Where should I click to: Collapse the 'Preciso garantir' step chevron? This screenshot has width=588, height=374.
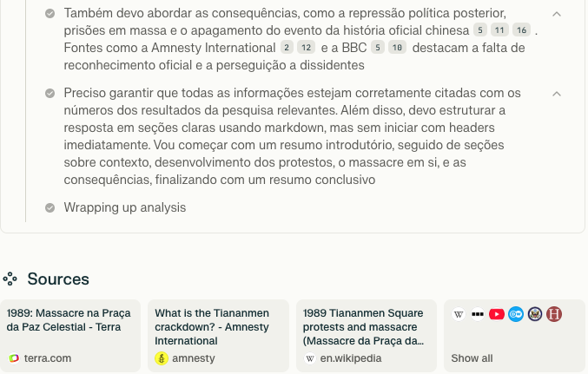coord(557,94)
